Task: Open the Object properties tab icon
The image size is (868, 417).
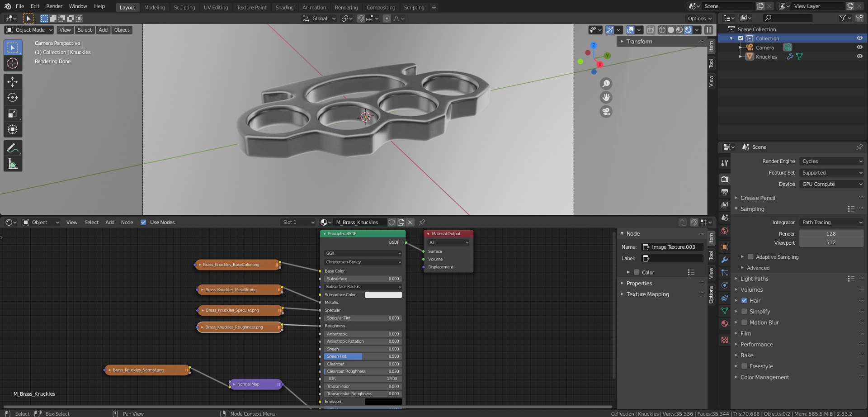Action: [x=725, y=247]
